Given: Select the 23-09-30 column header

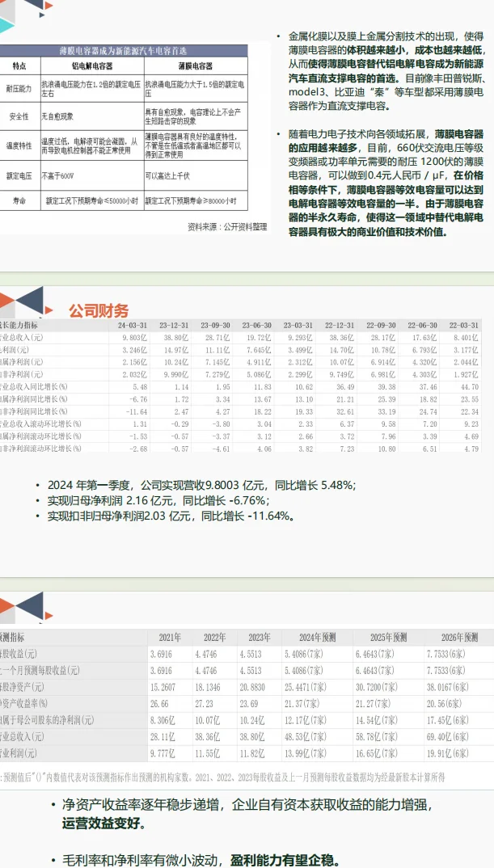Looking at the screenshot, I should [x=215, y=325].
